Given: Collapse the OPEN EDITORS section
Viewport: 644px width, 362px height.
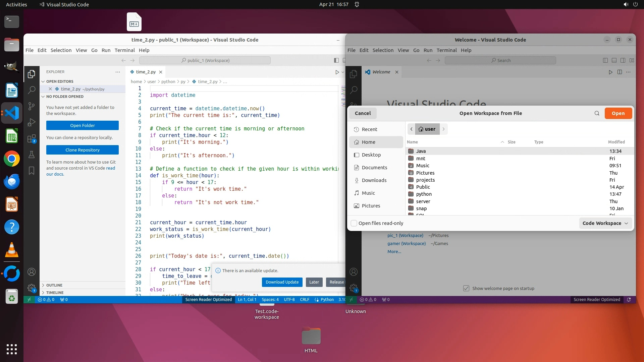Looking at the screenshot, I should click(60, 81).
